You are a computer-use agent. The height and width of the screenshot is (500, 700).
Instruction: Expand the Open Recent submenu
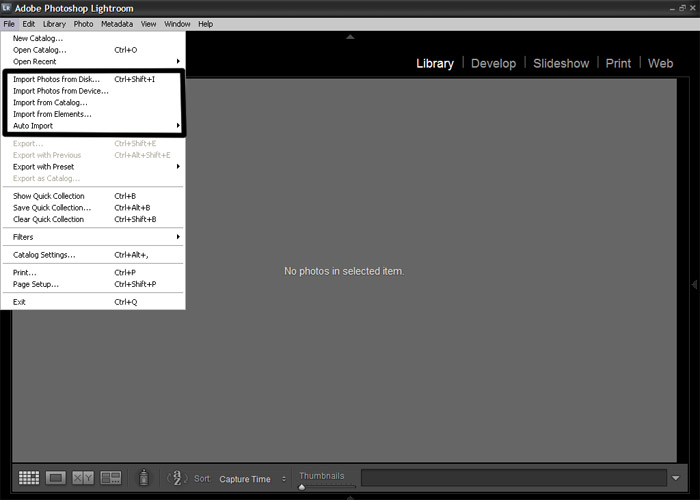click(93, 62)
